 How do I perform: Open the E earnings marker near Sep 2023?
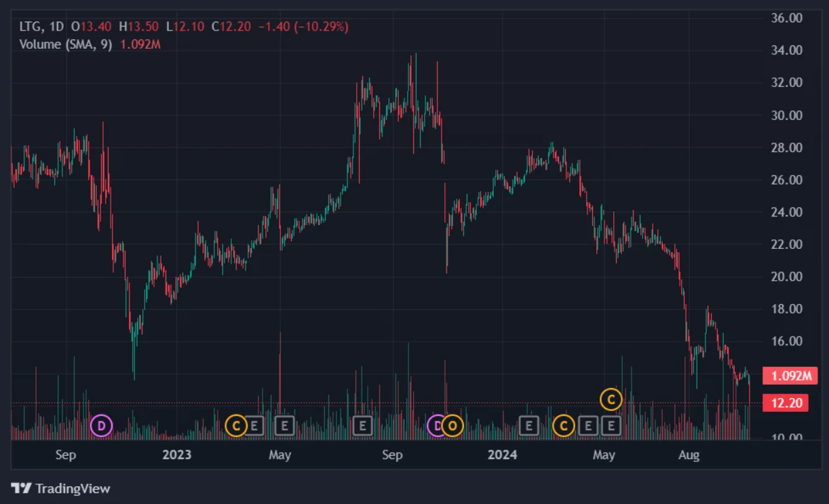tap(363, 426)
